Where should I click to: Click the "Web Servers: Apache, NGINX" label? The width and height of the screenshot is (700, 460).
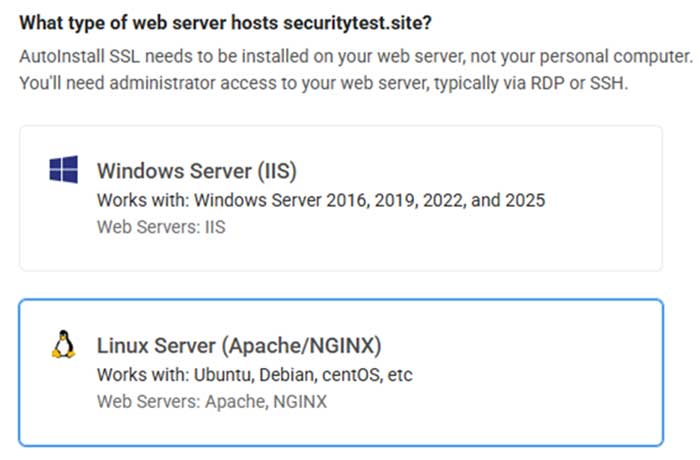[x=211, y=402]
